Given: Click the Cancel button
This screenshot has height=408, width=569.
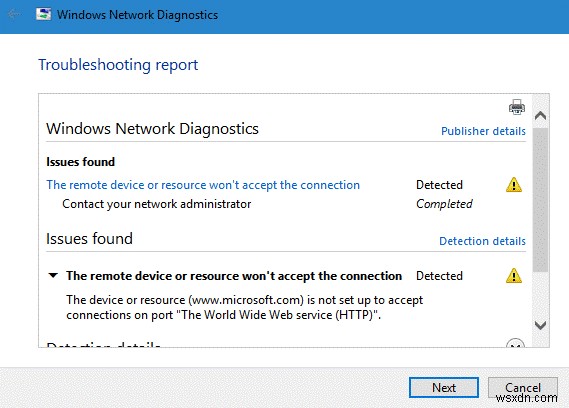Looking at the screenshot, I should click(523, 387).
